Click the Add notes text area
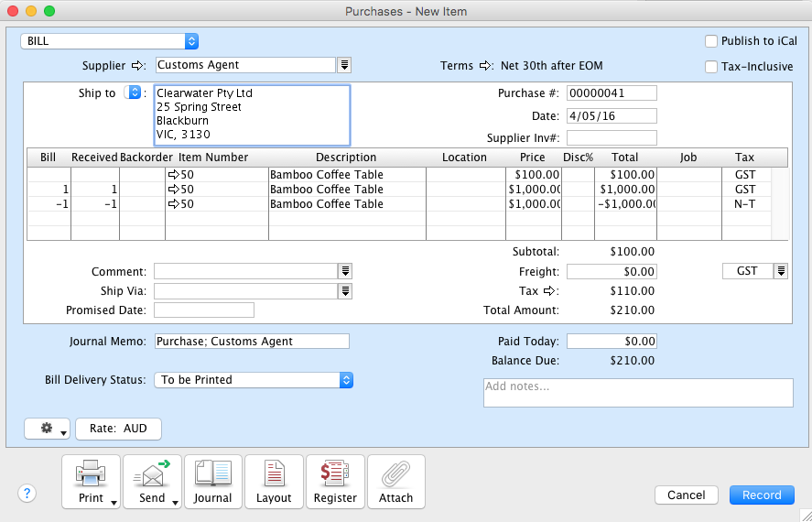Screen dimensions: 812x522 click(x=638, y=392)
